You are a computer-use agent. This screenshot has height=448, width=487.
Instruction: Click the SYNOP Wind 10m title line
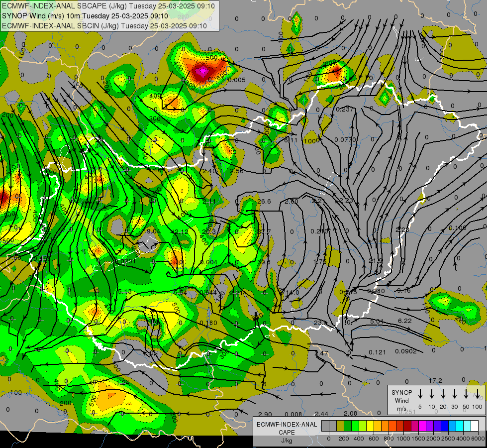tap(85, 16)
